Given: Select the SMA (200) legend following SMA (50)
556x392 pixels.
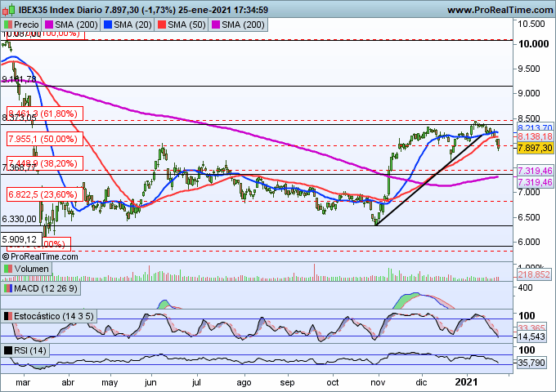Looking at the screenshot, I should click(243, 24).
